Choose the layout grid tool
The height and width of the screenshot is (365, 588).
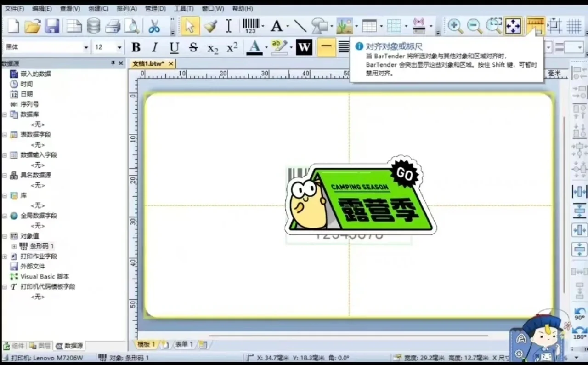tap(394, 26)
